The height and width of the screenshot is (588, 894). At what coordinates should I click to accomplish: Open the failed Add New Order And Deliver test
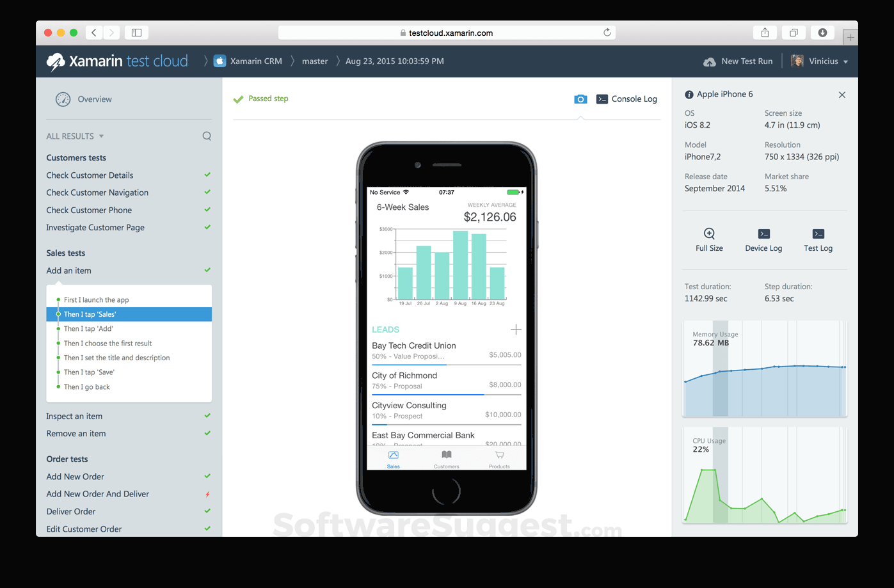pos(97,493)
